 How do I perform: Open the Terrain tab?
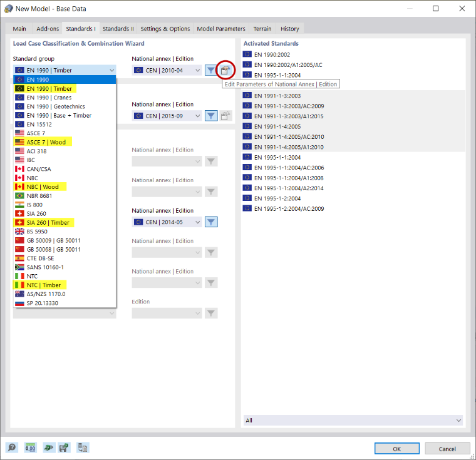coord(262,29)
